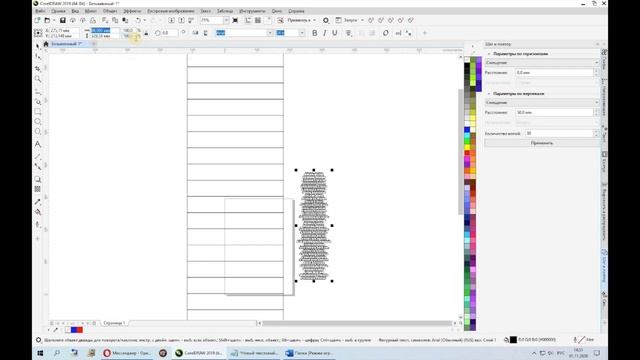The height and width of the screenshot is (360, 640).
Task: Collapse the vertical settings section
Action: [x=489, y=94]
